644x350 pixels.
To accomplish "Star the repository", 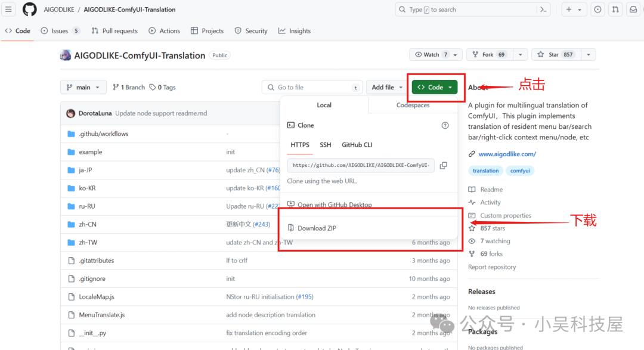I will tap(556, 55).
